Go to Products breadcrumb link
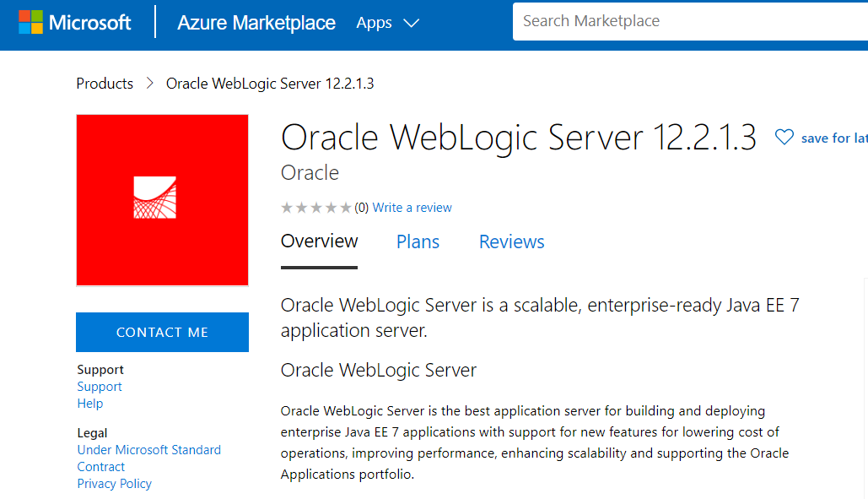The image size is (868, 499). coord(105,84)
